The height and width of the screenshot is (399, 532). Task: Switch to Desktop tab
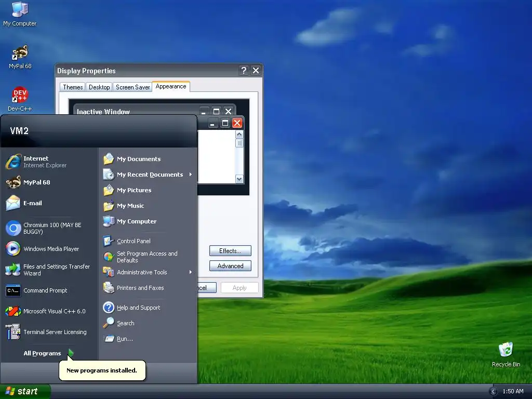tap(99, 87)
